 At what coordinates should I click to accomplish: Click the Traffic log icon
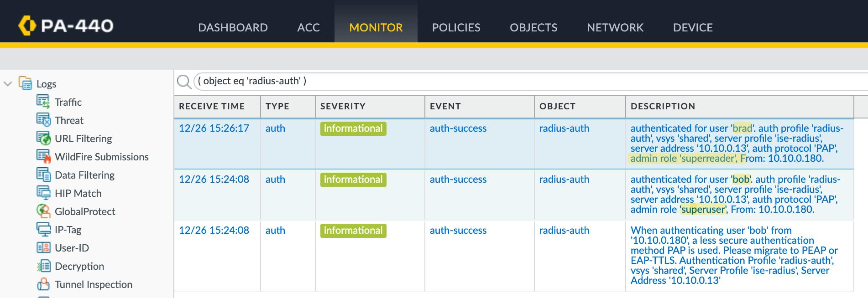(43, 101)
